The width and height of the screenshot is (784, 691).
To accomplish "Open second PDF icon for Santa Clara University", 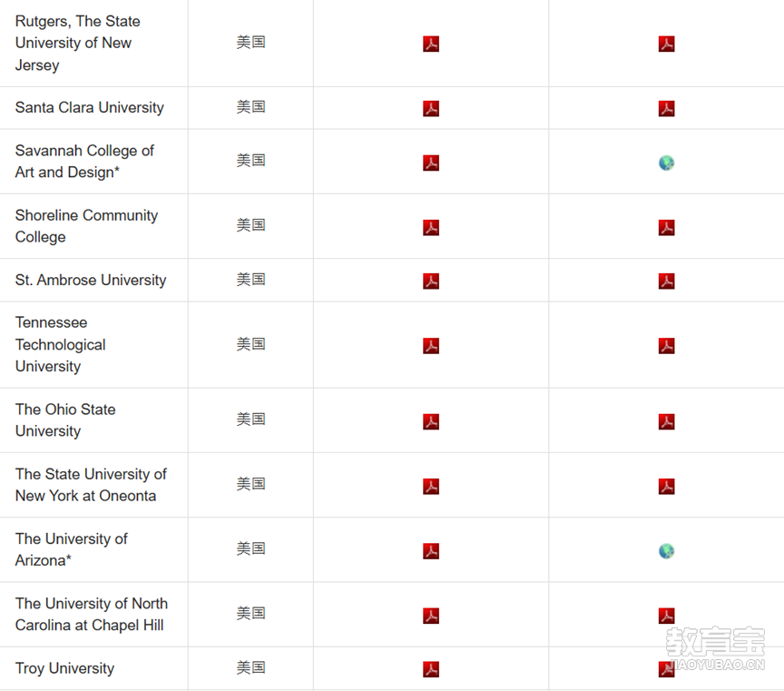I will click(x=666, y=109).
